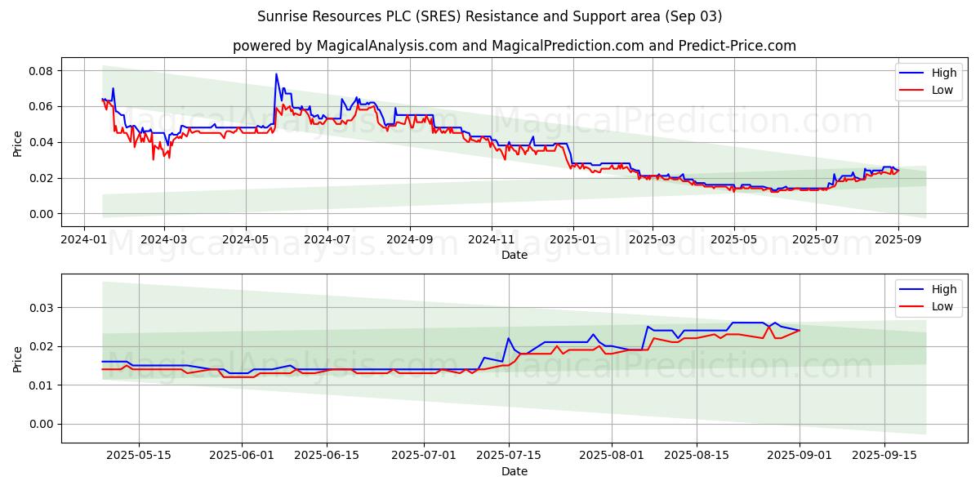Click the '2025-08-15' tick label on the bottom chart
Viewport: 980px width, 490px height.
pyautogui.click(x=697, y=457)
